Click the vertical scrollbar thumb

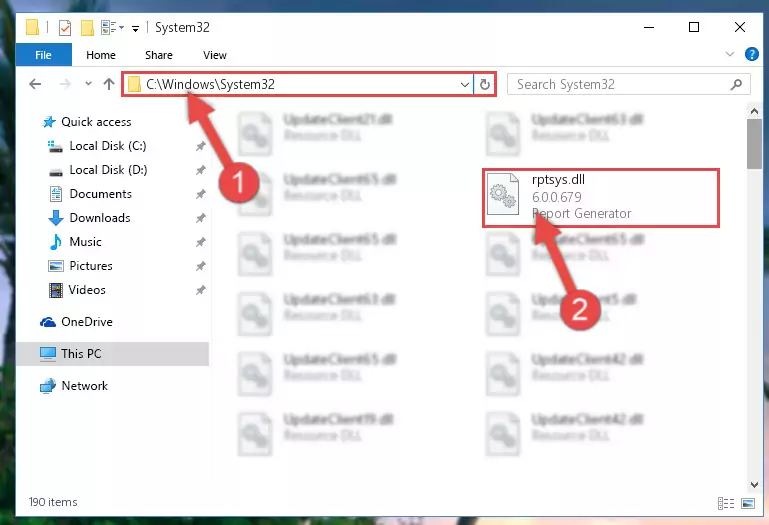click(x=754, y=144)
